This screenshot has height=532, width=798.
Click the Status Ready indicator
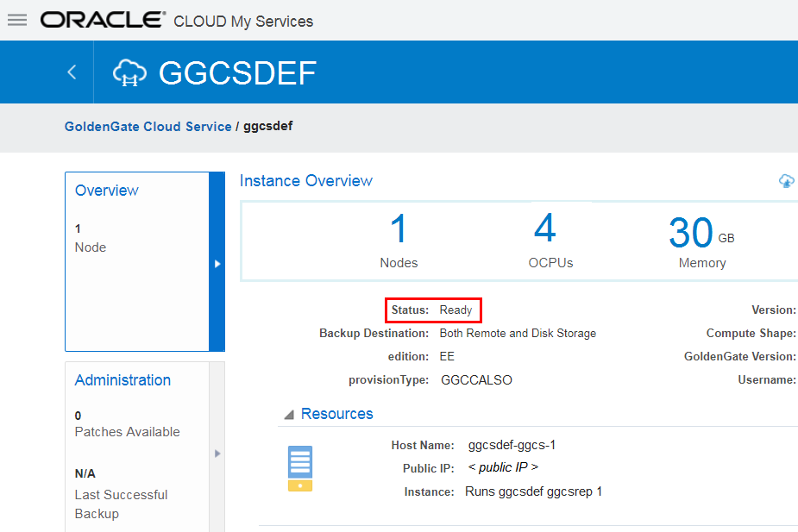click(433, 310)
